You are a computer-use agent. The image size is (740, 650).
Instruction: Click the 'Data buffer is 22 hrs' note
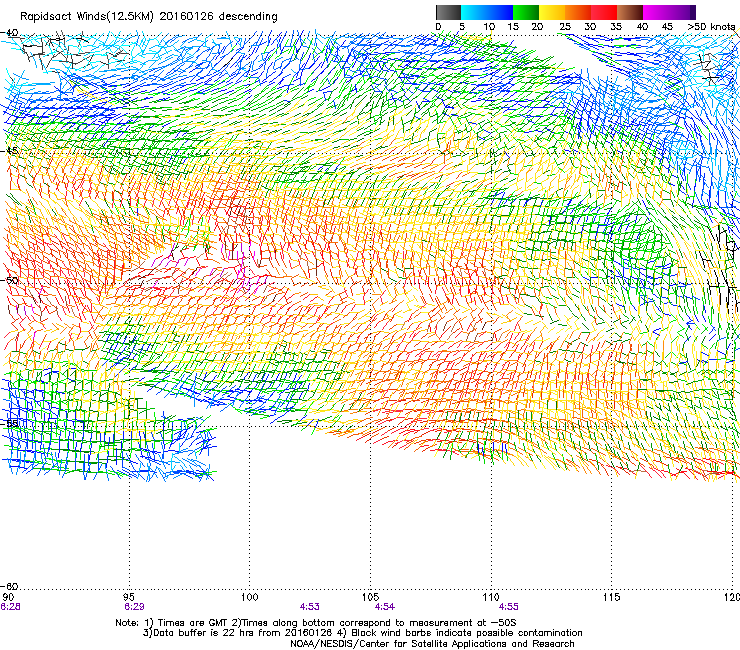point(237,633)
